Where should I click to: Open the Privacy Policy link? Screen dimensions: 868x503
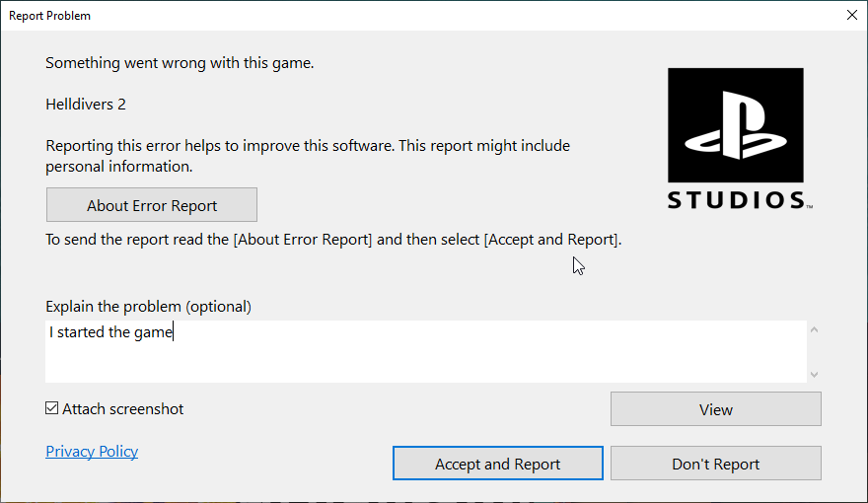point(92,452)
